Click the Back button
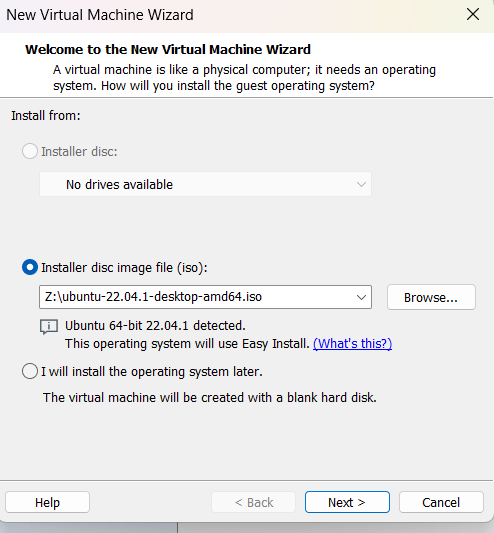Viewport: 494px width, 533px height. coord(254,502)
